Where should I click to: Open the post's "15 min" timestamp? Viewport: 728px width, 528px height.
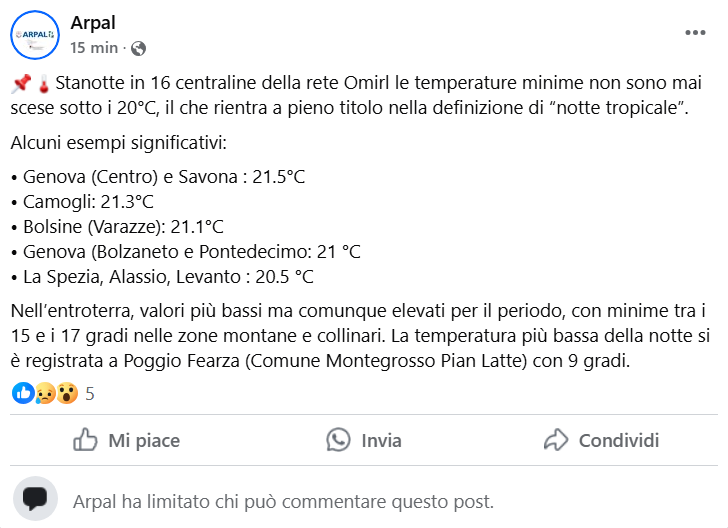click(x=94, y=48)
